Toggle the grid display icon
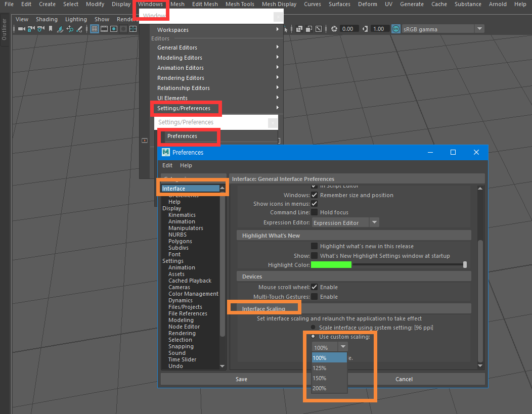 click(95, 29)
